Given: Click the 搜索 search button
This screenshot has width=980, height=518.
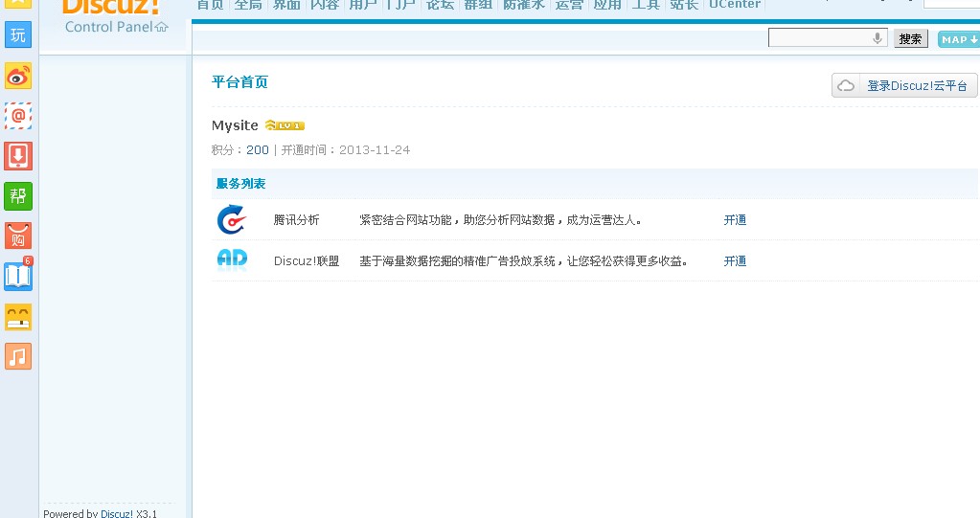Looking at the screenshot, I should coord(911,38).
